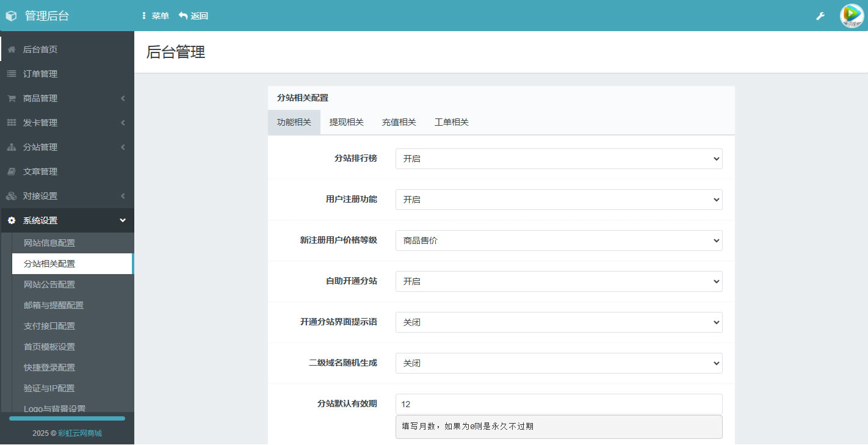Click the shopping cart icon for 商品管理

point(12,98)
